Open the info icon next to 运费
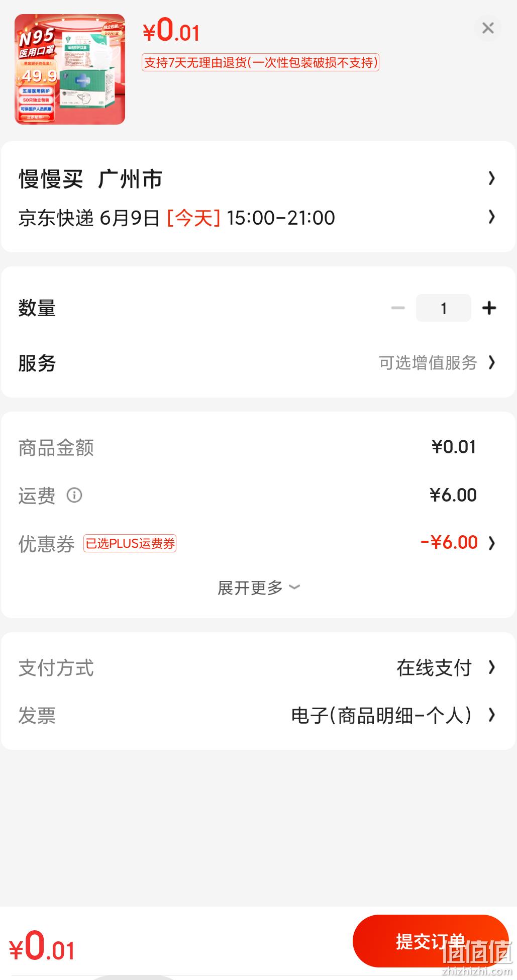This screenshot has width=517, height=980. [74, 496]
